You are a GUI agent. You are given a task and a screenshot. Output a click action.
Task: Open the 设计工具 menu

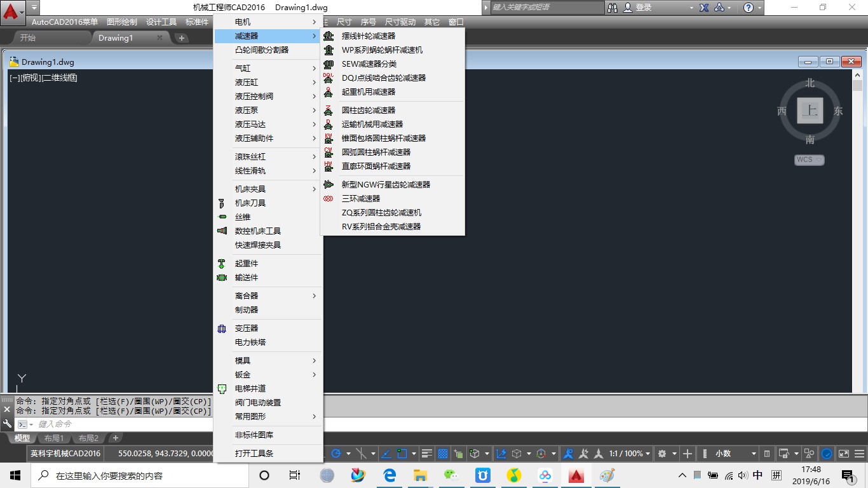tap(161, 22)
